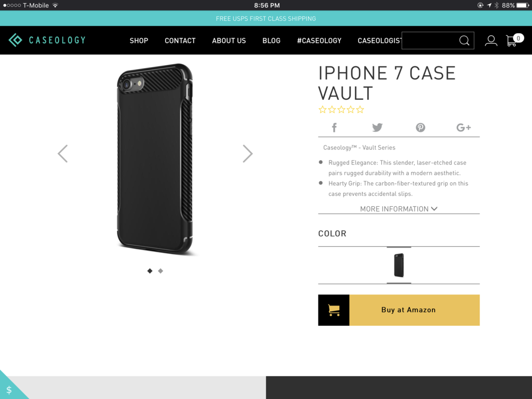The width and height of the screenshot is (532, 399).
Task: Share on Twitter icon
Action: [377, 128]
